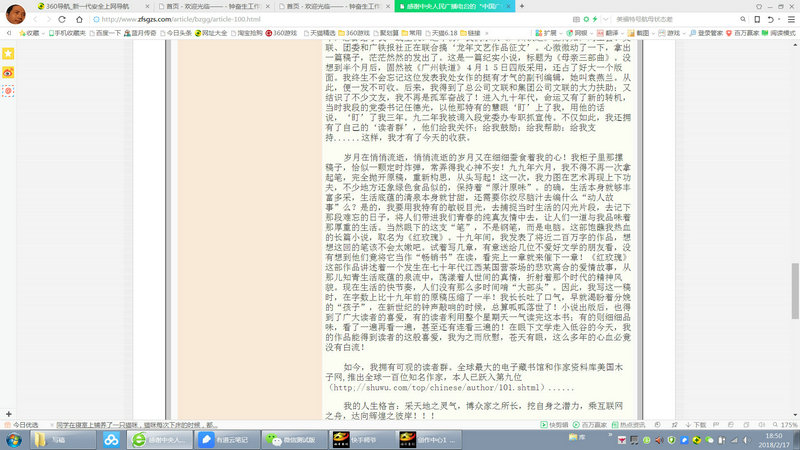
Task: Open the 百度一下 bookmark
Action: (105, 33)
